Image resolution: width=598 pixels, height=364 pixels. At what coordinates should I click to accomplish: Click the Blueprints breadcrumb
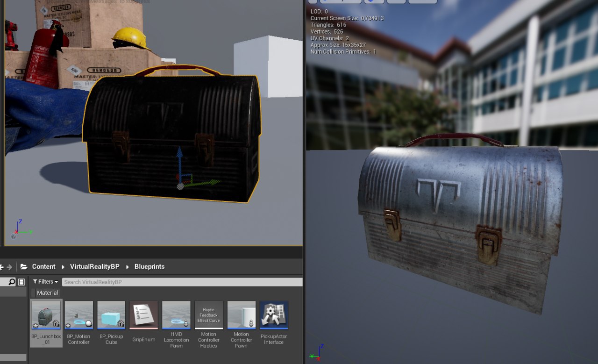[149, 267]
